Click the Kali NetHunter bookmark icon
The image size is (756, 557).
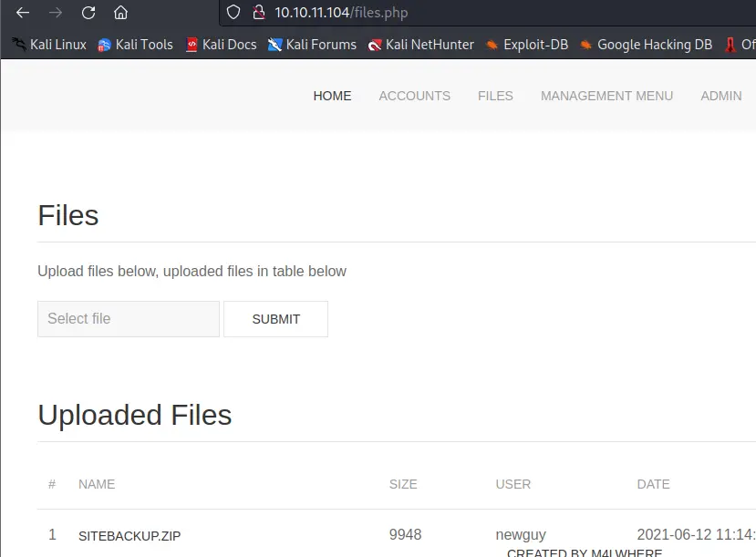coord(375,46)
